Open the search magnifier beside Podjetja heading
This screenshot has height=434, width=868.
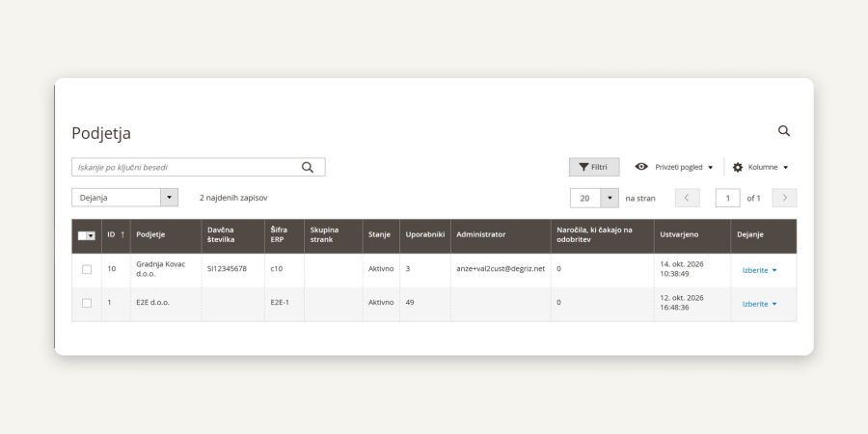pyautogui.click(x=784, y=131)
